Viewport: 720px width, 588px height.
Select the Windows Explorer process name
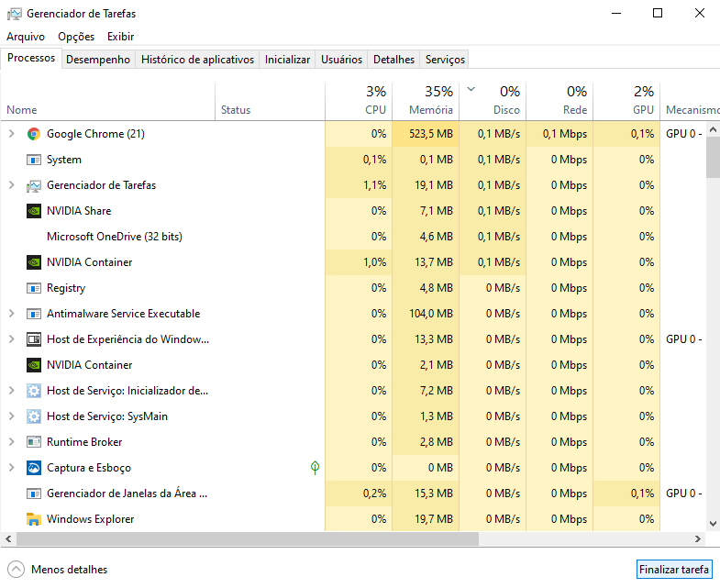91,519
